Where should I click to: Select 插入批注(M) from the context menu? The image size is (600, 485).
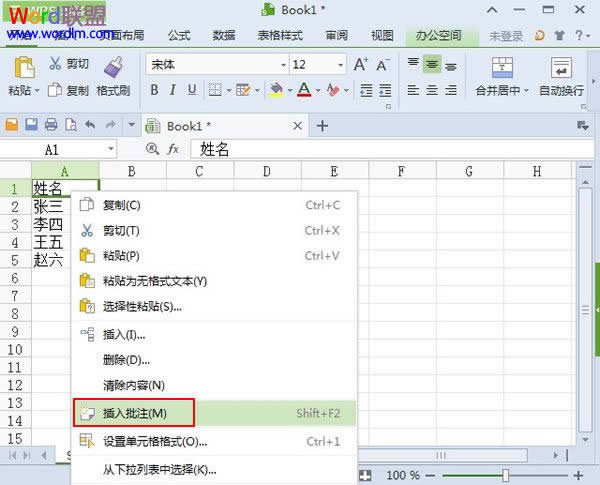click(x=134, y=413)
